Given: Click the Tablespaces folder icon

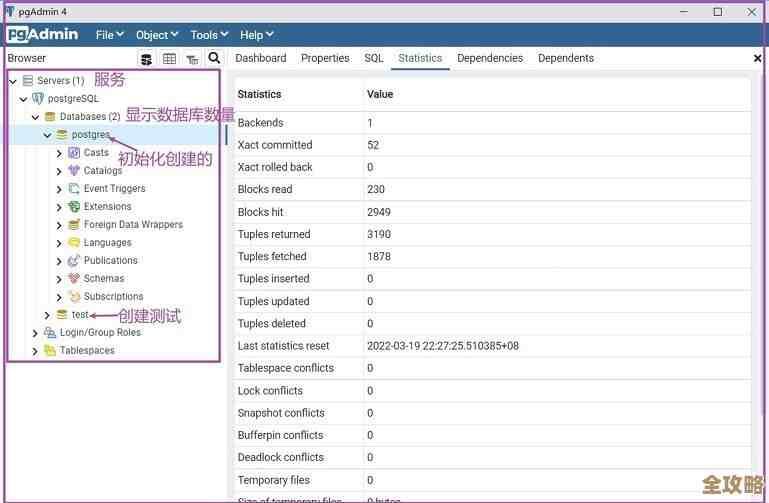Looking at the screenshot, I should tap(50, 350).
